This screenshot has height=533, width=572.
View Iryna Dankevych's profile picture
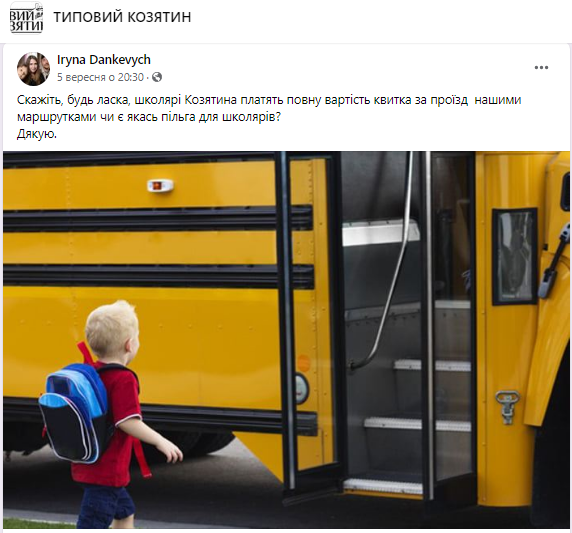point(33,69)
